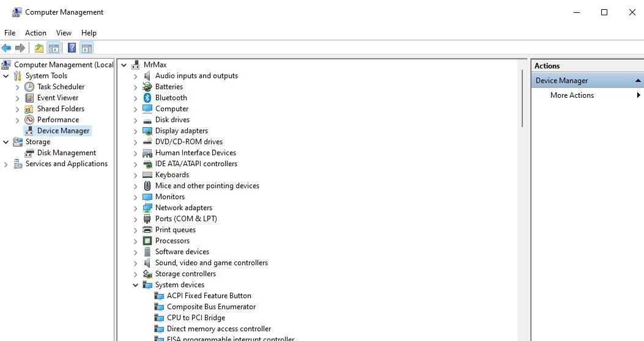Click the device list vertical scrollbar

(x=522, y=98)
